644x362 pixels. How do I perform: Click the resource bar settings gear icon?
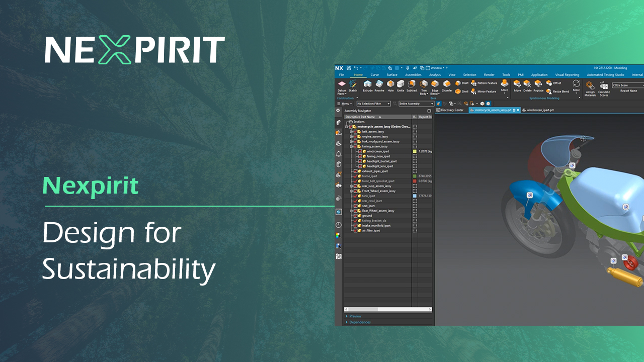point(338,110)
